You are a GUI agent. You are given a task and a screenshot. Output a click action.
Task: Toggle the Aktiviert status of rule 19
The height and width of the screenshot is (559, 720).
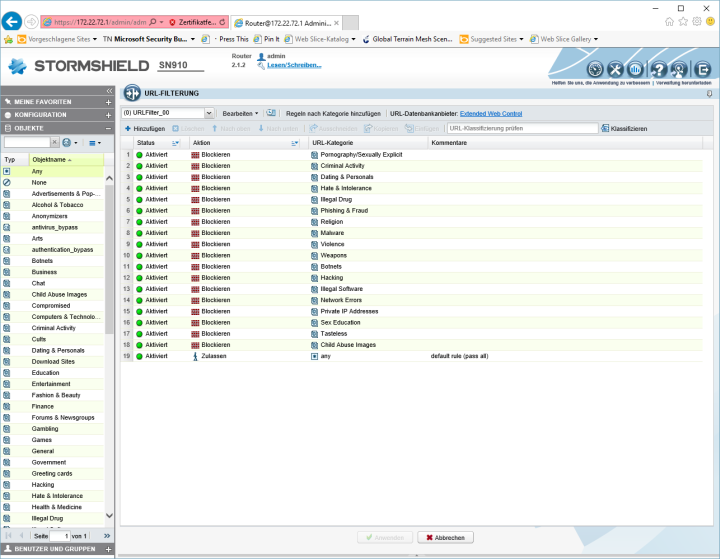(140, 356)
